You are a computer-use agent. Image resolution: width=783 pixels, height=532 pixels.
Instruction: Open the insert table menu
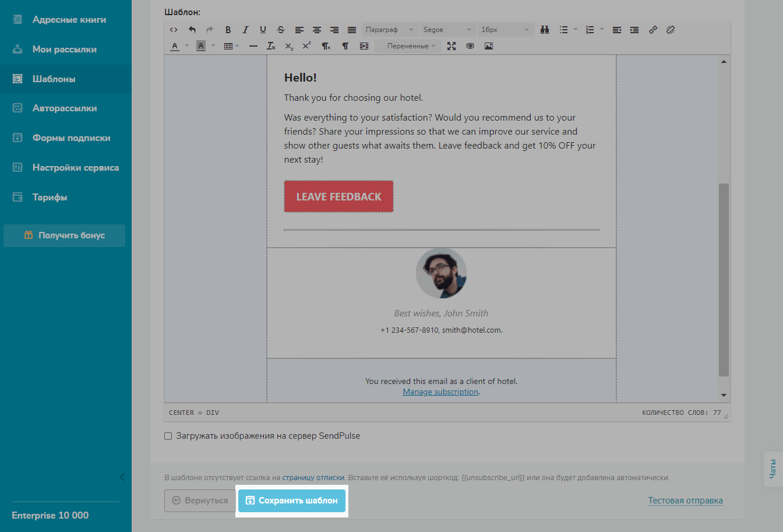[x=231, y=46]
